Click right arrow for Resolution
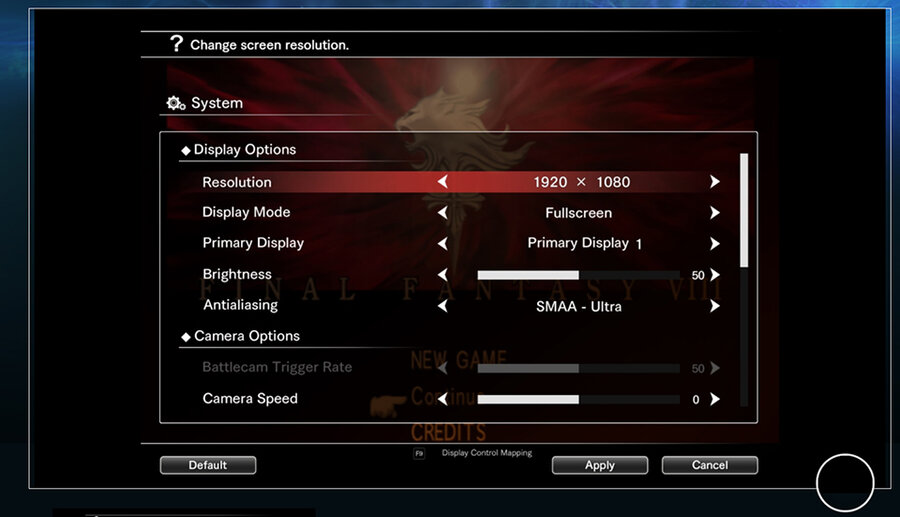900x517 pixels. [x=715, y=182]
